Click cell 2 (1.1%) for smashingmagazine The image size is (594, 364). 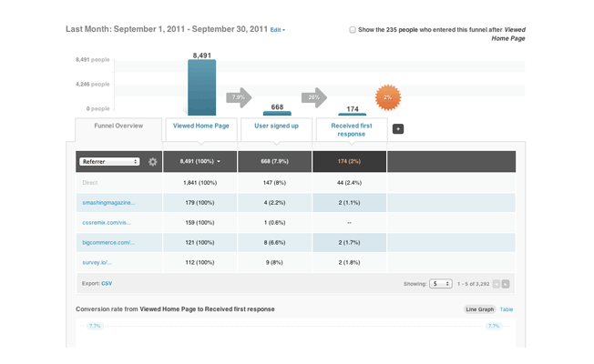click(349, 203)
